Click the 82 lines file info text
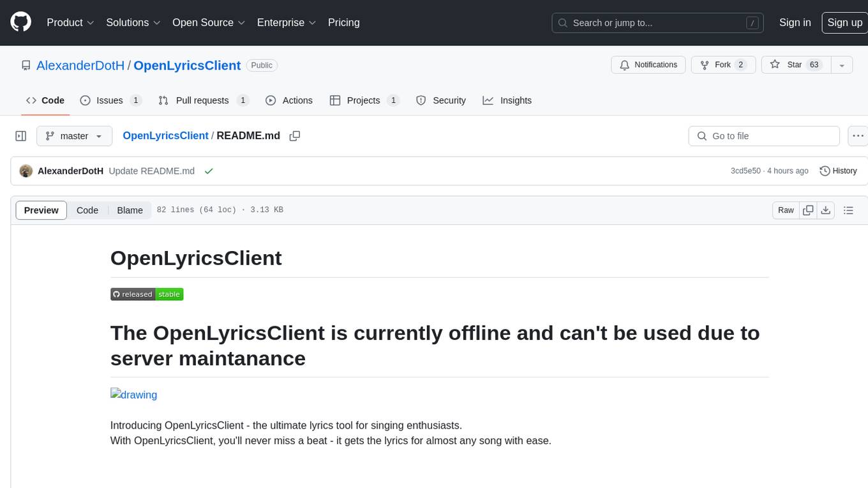Viewport: 868px width, 488px height. [220, 210]
